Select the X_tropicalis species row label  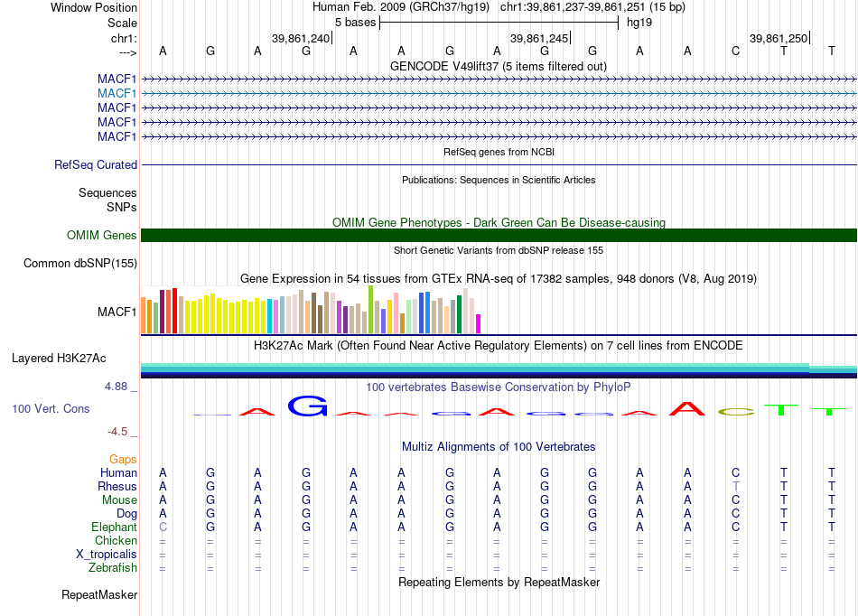click(x=107, y=555)
